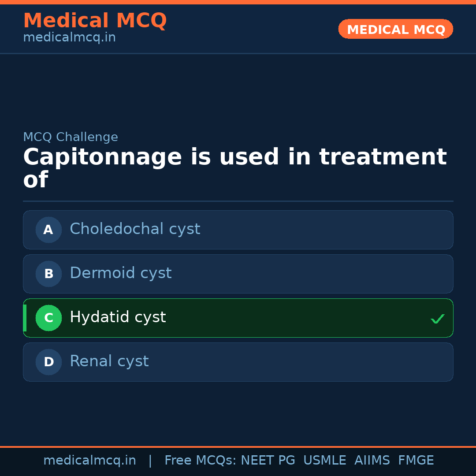Click FMGE in the footer
Image resolution: width=476 pixels, height=476 pixels.
tap(416, 461)
